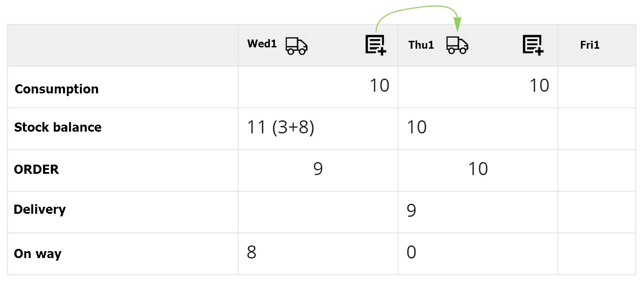Select the Wed1 column header label
The width and height of the screenshot is (644, 285).
pos(262,44)
